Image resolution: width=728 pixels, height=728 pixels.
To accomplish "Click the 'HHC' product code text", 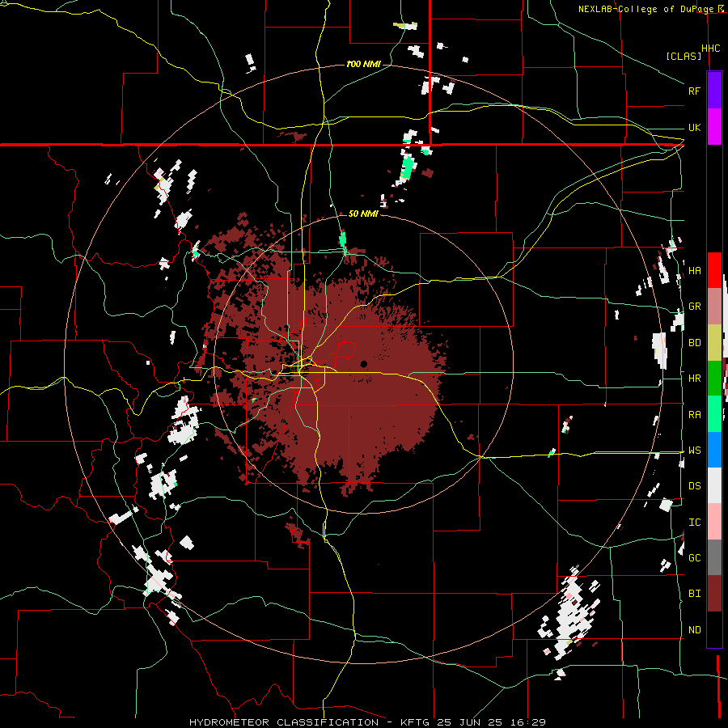I will pos(710,49).
